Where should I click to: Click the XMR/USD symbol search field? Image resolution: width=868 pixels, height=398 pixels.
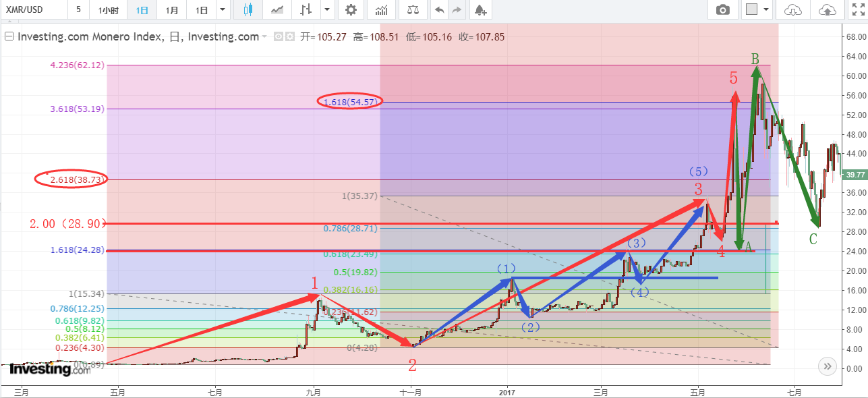click(34, 10)
